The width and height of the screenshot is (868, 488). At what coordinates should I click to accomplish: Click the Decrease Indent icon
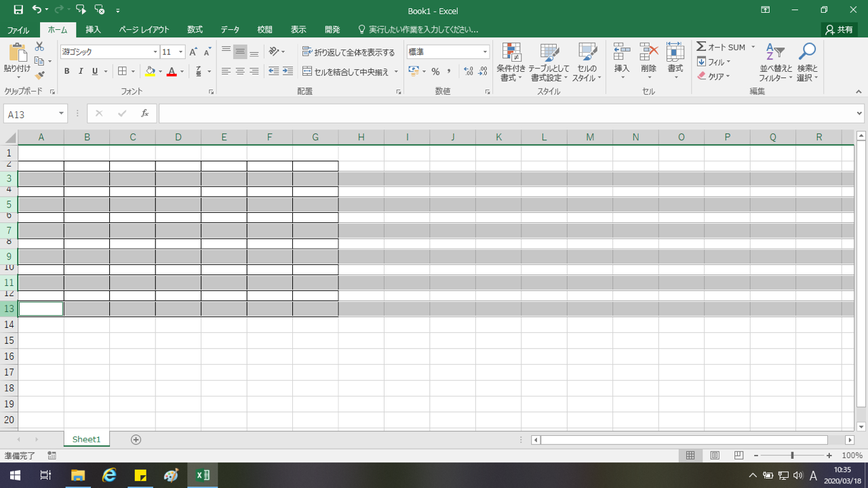(x=274, y=71)
